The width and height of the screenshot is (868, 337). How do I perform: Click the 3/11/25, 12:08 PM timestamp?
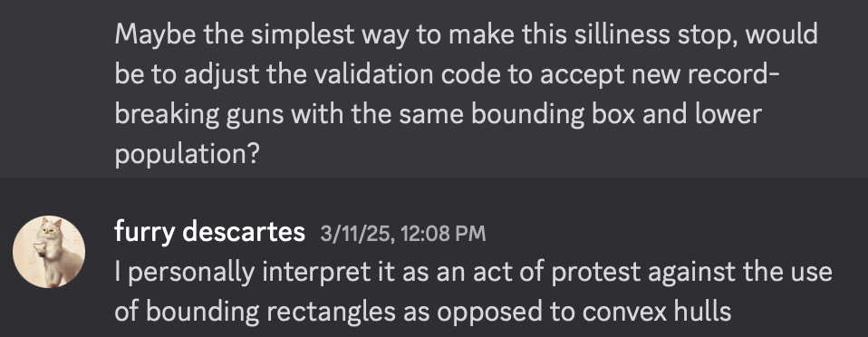[403, 234]
